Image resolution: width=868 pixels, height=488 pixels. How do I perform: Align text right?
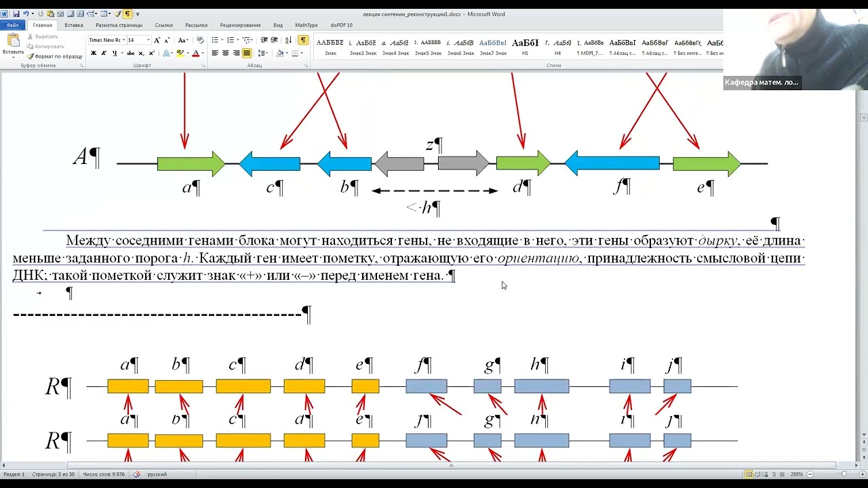pos(236,53)
